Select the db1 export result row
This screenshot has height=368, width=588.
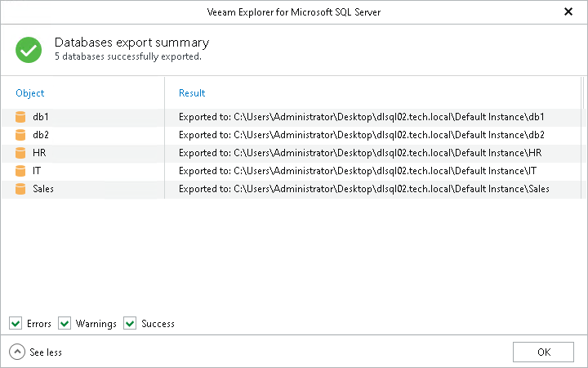click(x=361, y=117)
